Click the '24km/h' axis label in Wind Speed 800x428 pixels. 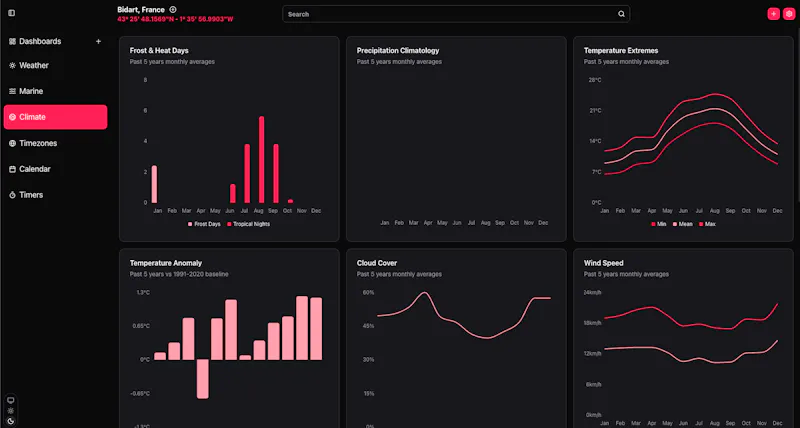coord(592,293)
